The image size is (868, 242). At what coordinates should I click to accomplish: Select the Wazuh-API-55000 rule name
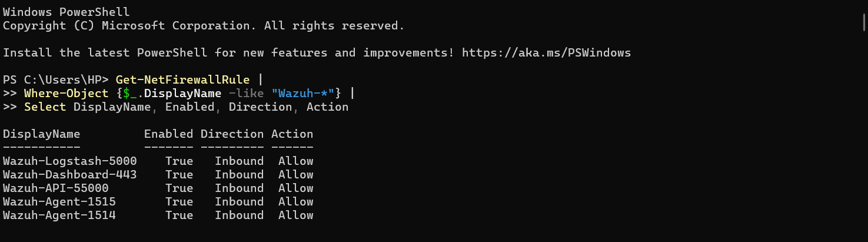tap(55, 188)
